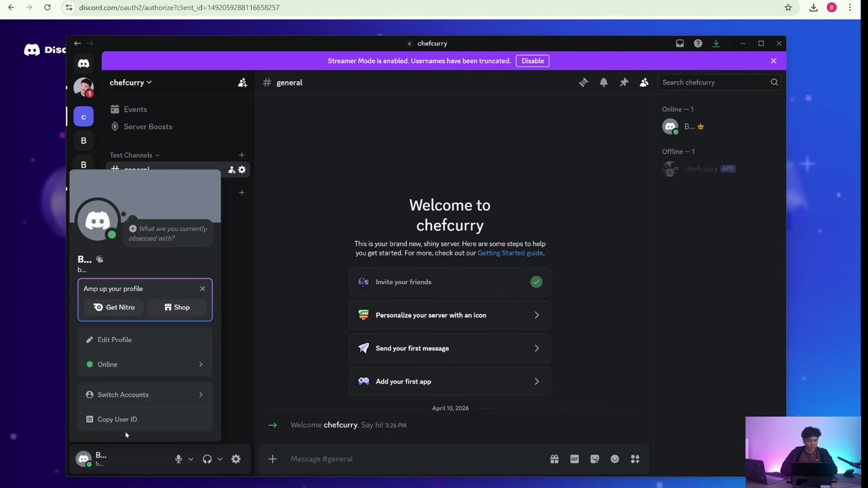Deafen with the headphones button
This screenshot has height=488, width=868.
207,459
